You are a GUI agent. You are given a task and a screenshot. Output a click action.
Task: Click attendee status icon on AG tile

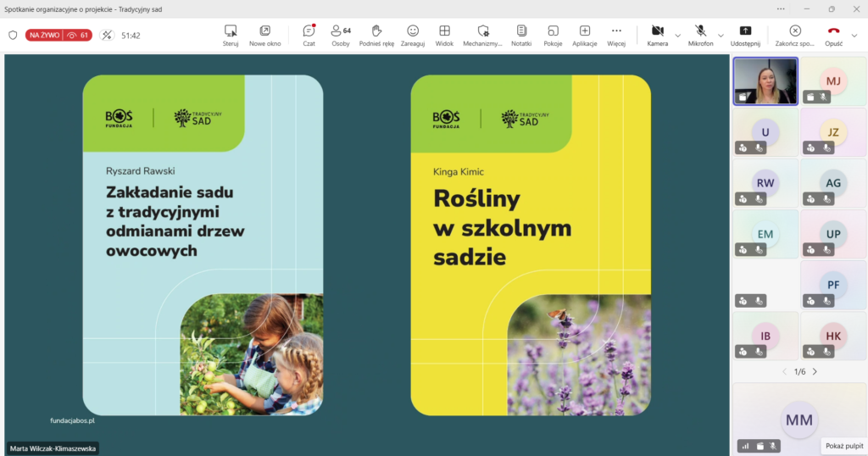tap(810, 199)
